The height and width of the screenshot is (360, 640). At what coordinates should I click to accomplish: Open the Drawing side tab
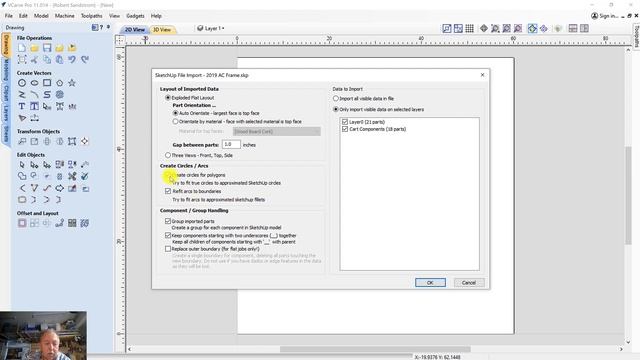6,45
